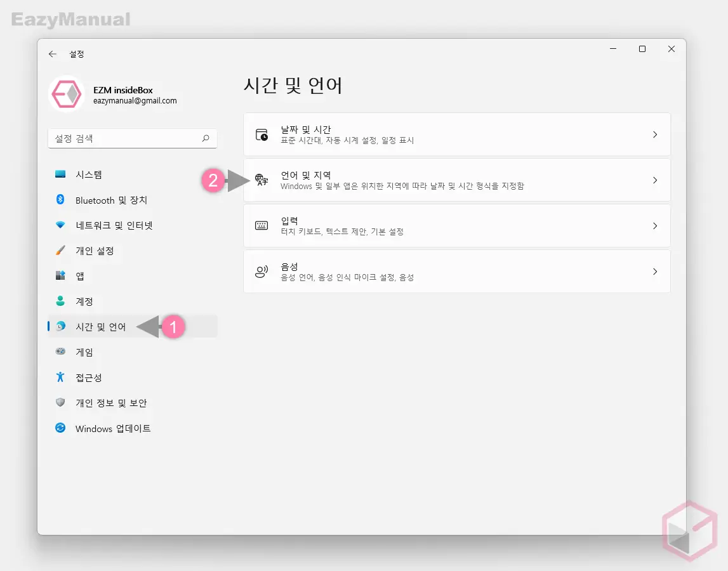Expand 음성 using its chevron
This screenshot has width=728, height=571.
pyautogui.click(x=655, y=271)
